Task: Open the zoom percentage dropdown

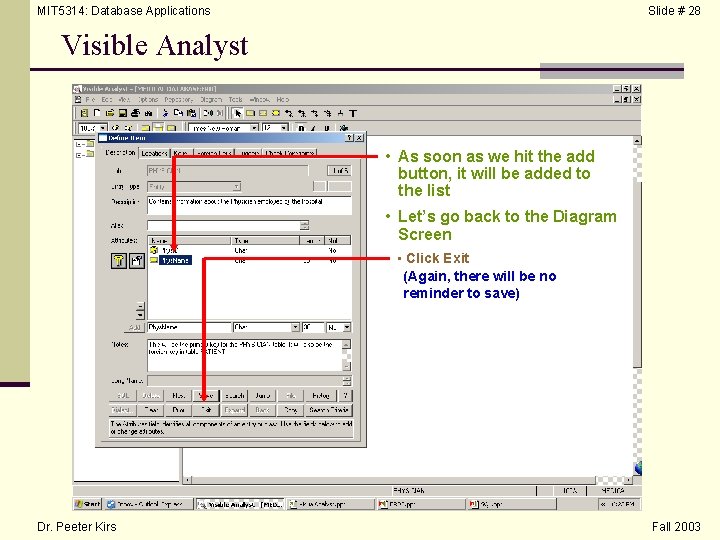Action: pyautogui.click(x=103, y=128)
